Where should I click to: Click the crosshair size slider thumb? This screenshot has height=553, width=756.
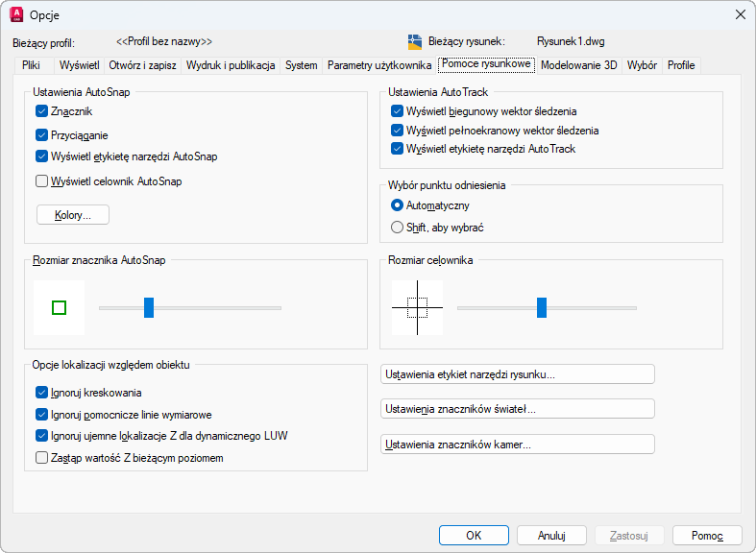click(x=542, y=307)
